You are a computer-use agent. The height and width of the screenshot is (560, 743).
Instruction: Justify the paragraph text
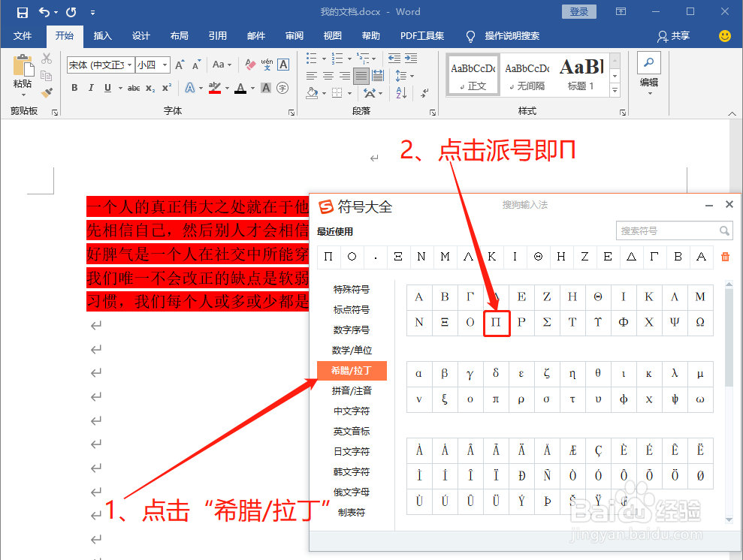361,76
